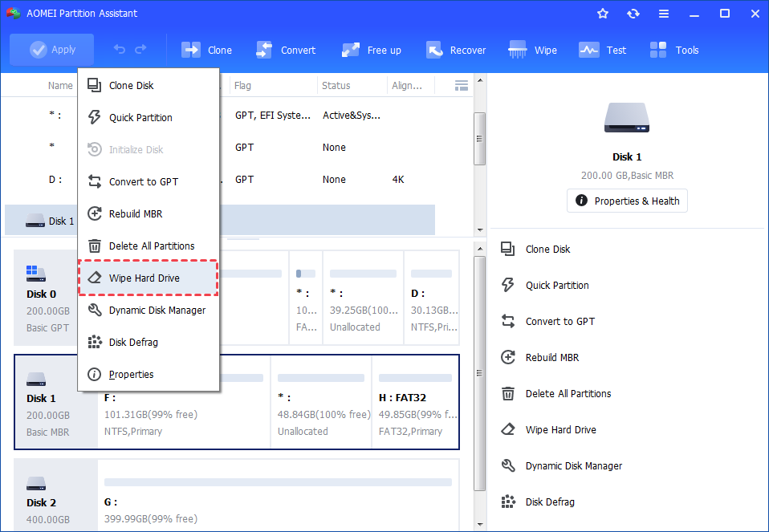Select Clone Disk in context menu
Viewport: 769px width, 532px height.
[x=149, y=85]
